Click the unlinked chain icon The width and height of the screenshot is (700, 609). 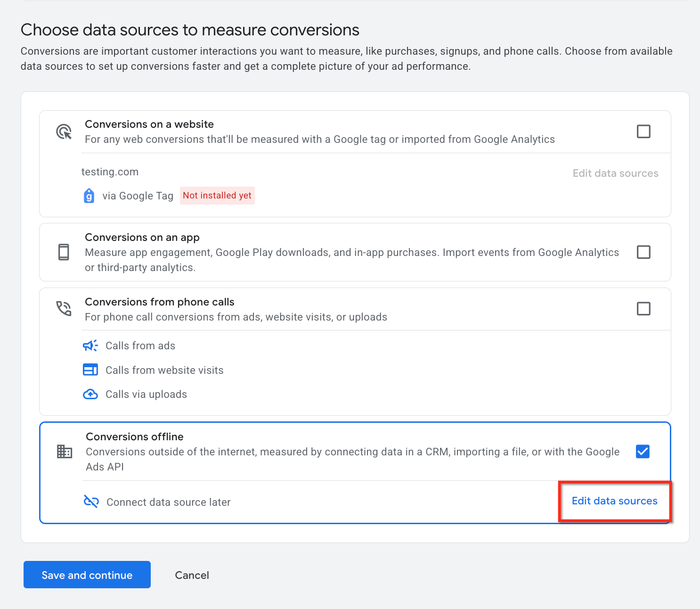[91, 502]
